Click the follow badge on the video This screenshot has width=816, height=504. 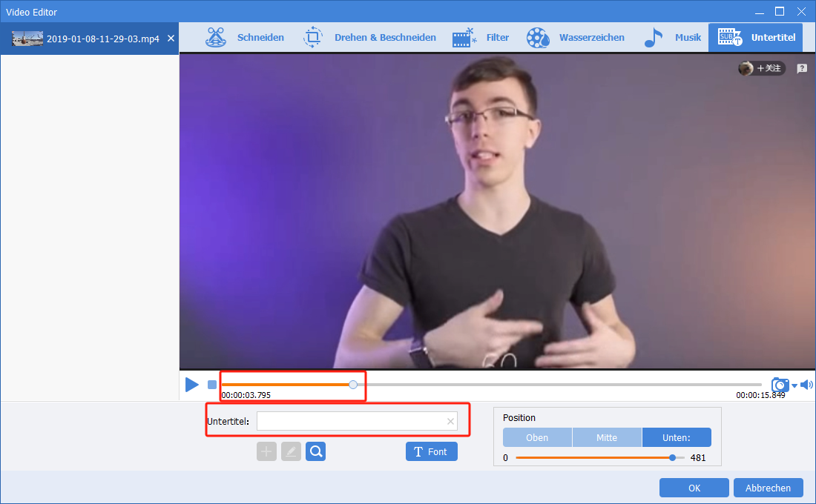[761, 68]
